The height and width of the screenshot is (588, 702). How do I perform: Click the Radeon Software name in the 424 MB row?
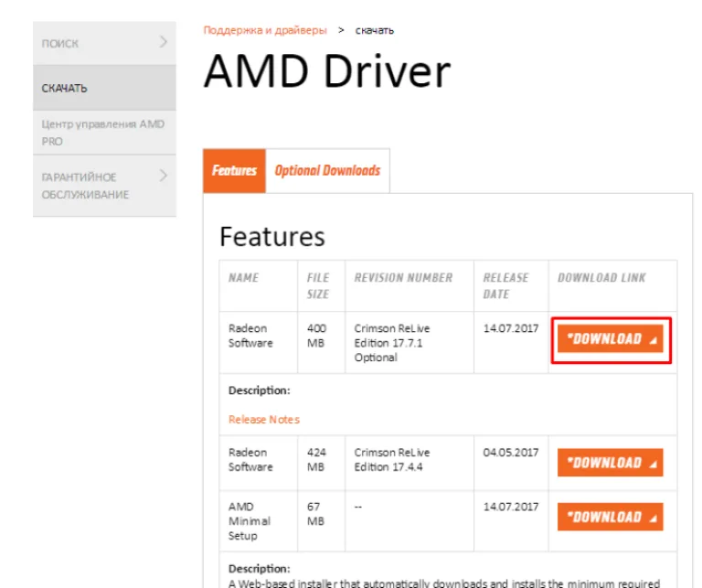point(250,459)
